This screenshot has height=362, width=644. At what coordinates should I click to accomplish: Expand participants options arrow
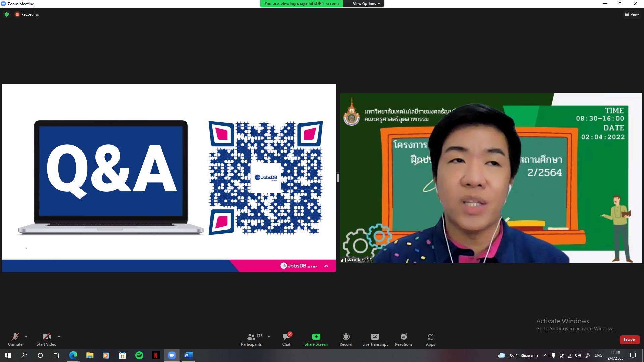point(269,337)
